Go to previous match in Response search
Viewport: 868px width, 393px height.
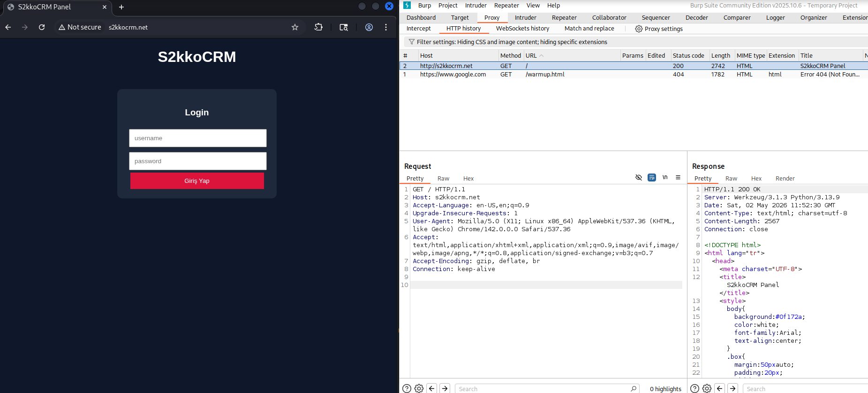720,388
